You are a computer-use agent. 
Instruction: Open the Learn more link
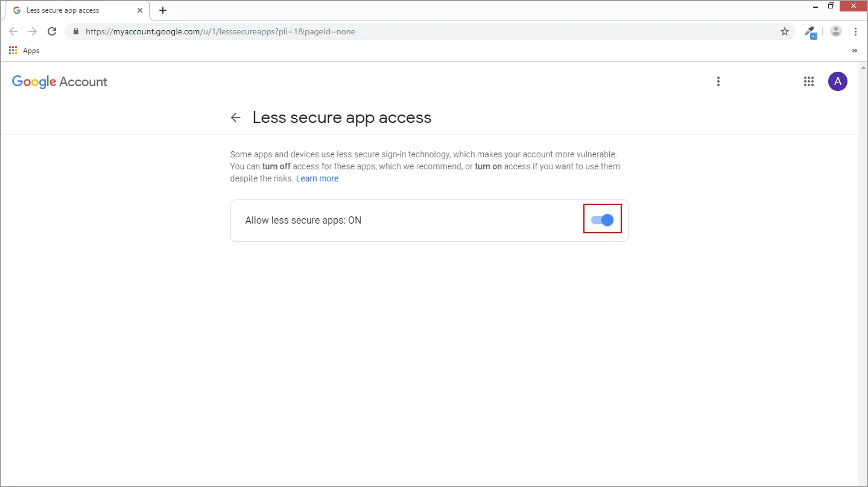coord(317,178)
